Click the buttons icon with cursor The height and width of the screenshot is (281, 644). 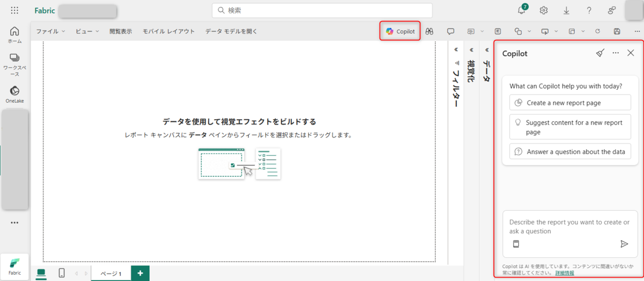[x=545, y=31]
